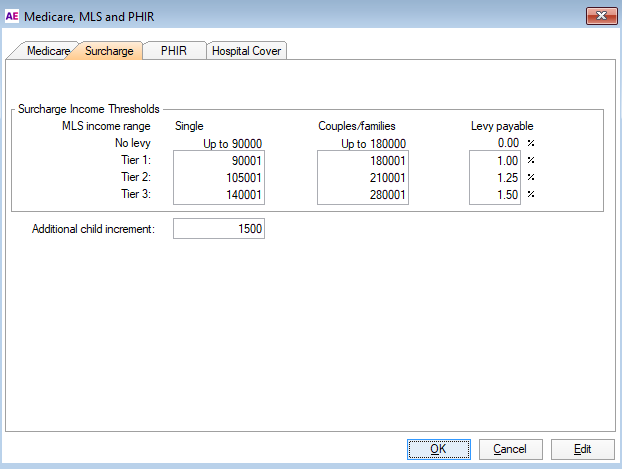Click Tier 3 Couples/families field 280001
Image resolution: width=622 pixels, height=469 pixels.
tap(362, 194)
